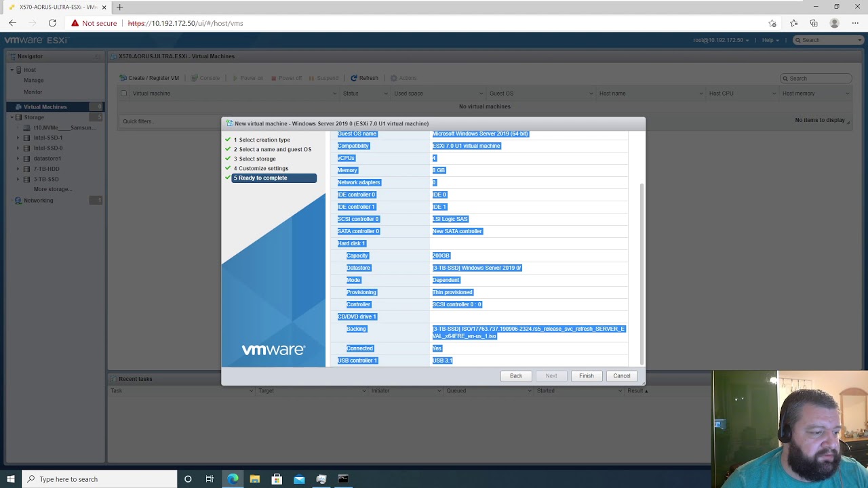Select step 2 Select a name and guest OS
Viewport: 868px width, 488px height.
pyautogui.click(x=273, y=149)
